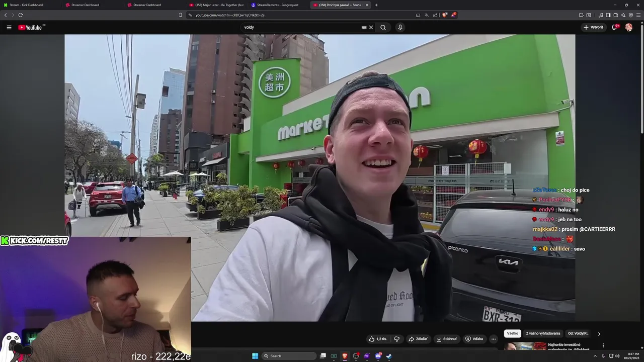Open the translate page icon
644x362 pixels.
(427, 15)
